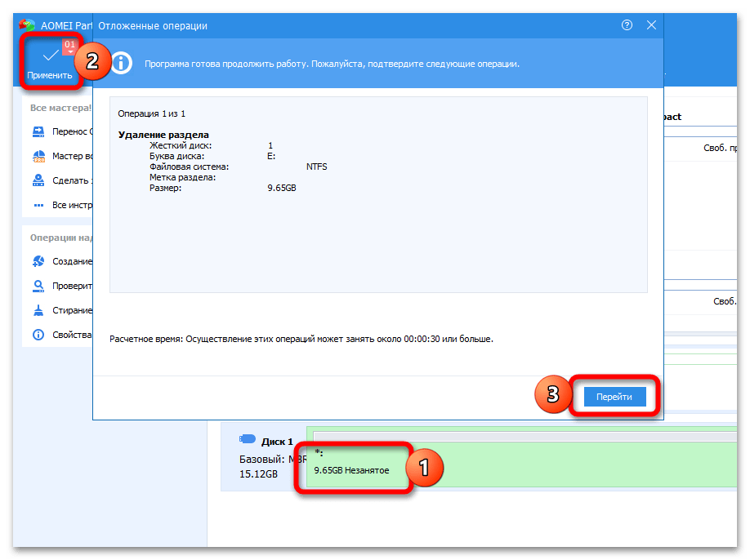The image size is (750, 560).
Task: Click the Отложенные операции dialog title
Action: tap(153, 26)
